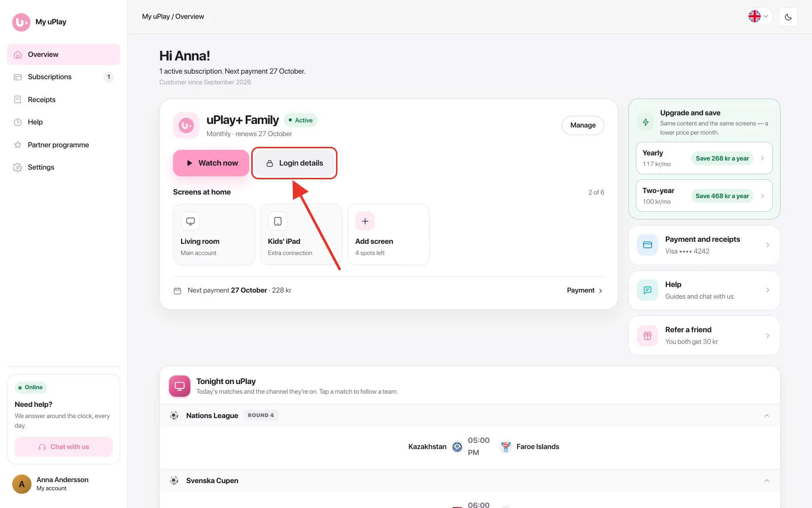The width and height of the screenshot is (812, 508).
Task: Click the uPlay logo in sidebar
Action: [x=21, y=22]
